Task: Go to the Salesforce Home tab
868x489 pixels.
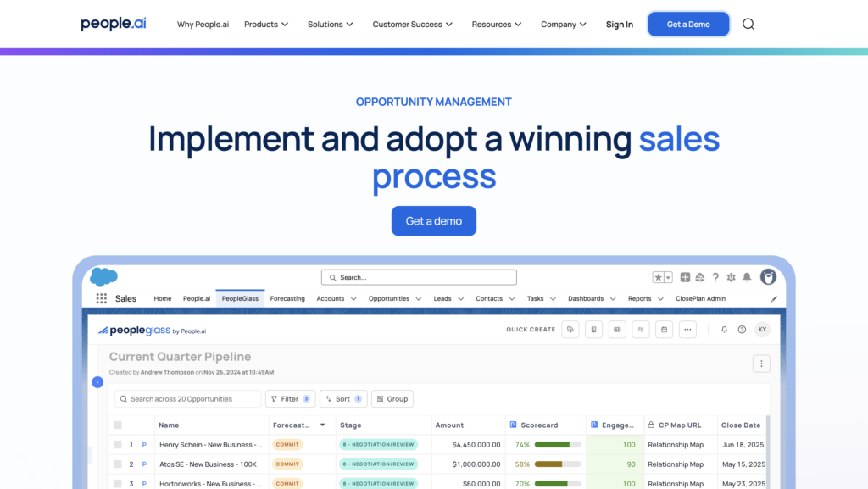Action: click(x=162, y=298)
